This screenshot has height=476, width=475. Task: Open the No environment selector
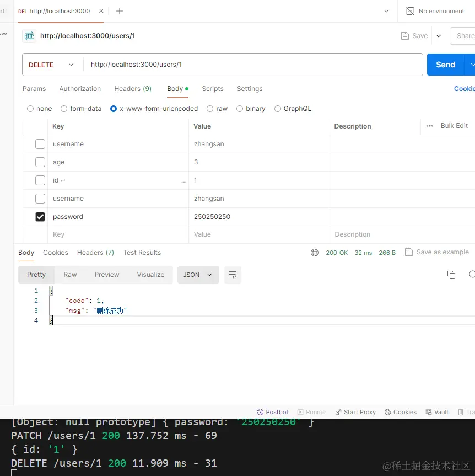tap(435, 11)
